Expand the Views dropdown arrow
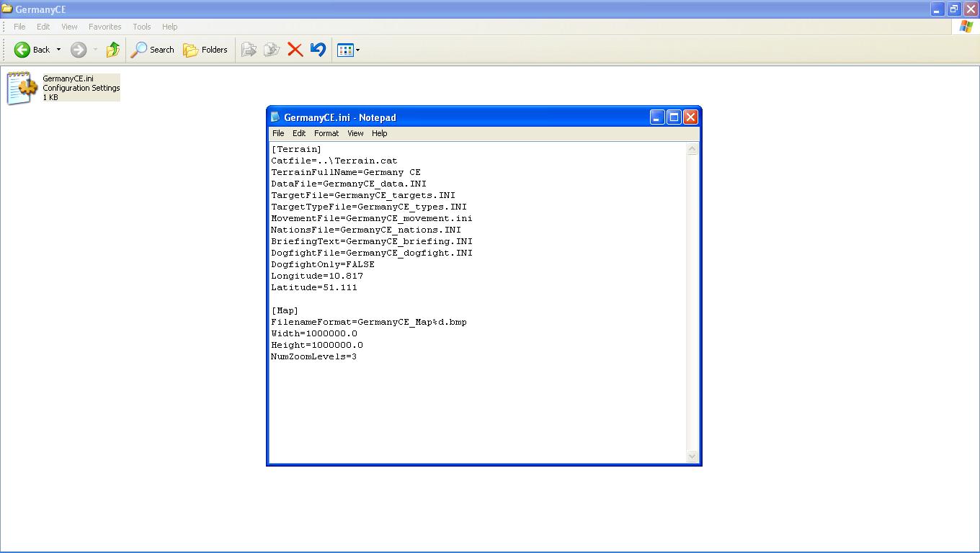980x553 pixels. (357, 50)
